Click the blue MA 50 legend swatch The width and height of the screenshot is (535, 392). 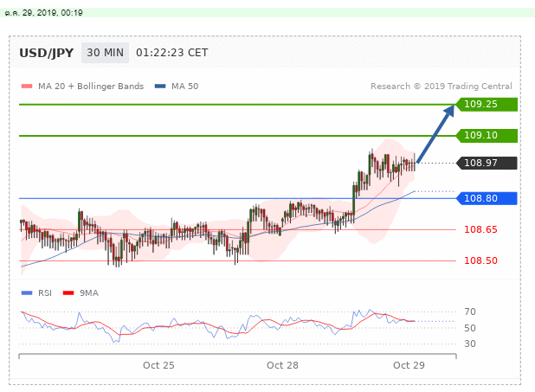coord(160,87)
